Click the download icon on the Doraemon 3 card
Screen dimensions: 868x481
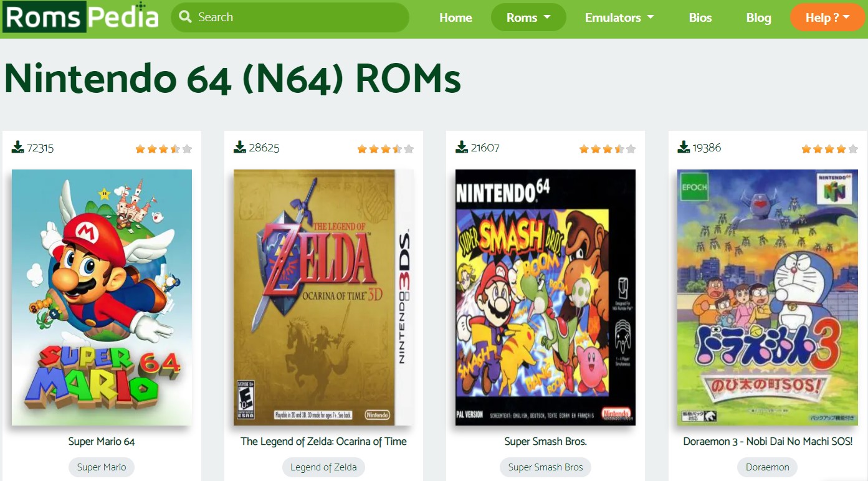tap(684, 147)
